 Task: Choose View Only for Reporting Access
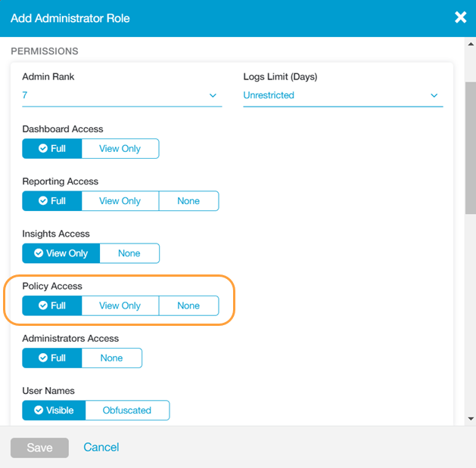(x=120, y=201)
